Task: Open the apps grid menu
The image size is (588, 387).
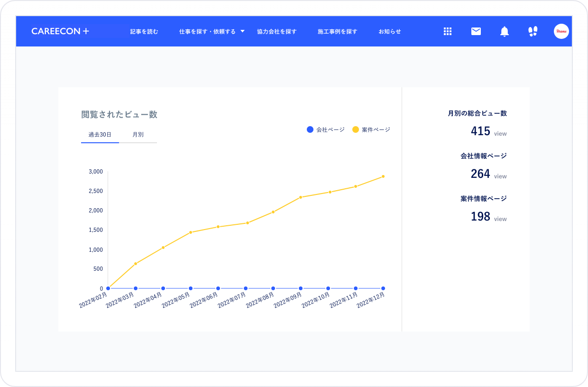Action: point(448,31)
